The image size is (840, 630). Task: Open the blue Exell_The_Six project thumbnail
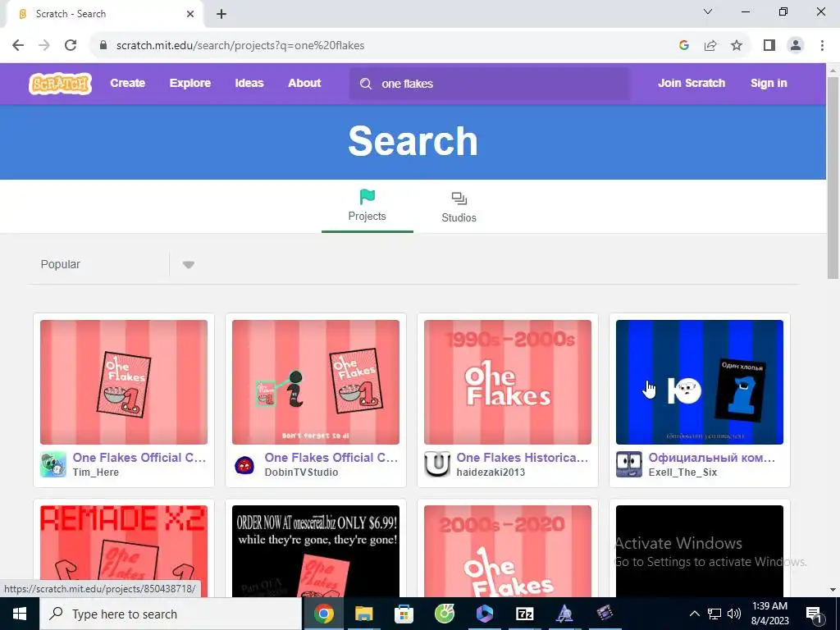pyautogui.click(x=699, y=382)
